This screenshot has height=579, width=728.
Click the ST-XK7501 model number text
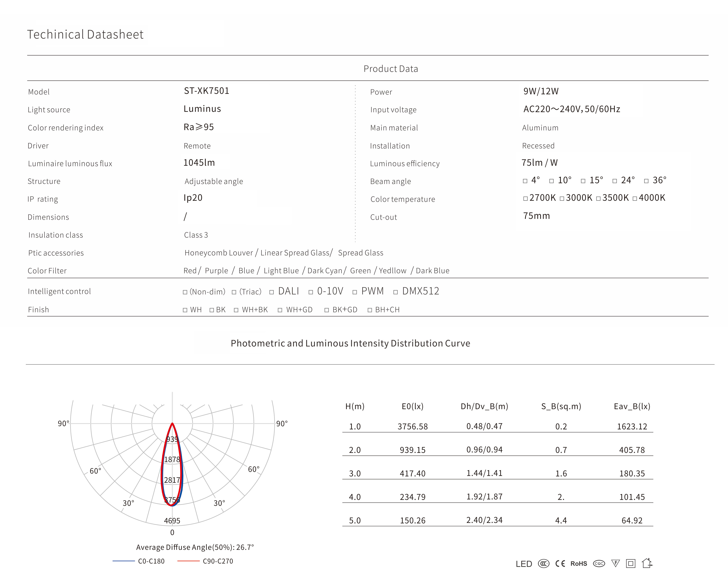206,91
